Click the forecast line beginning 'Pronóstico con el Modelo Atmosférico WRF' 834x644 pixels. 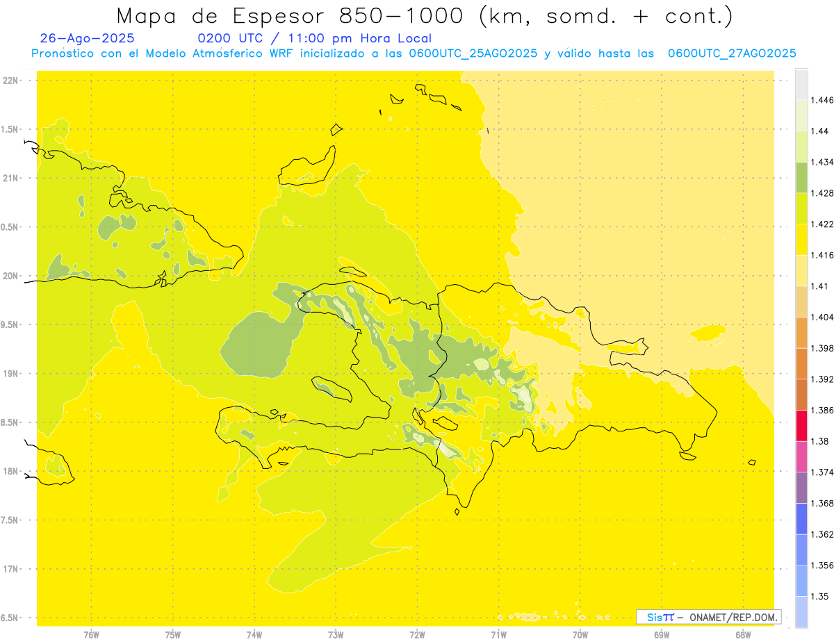tap(414, 53)
